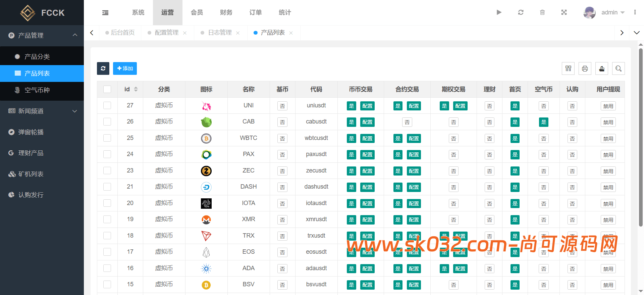Click the TRX coin icon
The width and height of the screenshot is (644, 295).
206,236
